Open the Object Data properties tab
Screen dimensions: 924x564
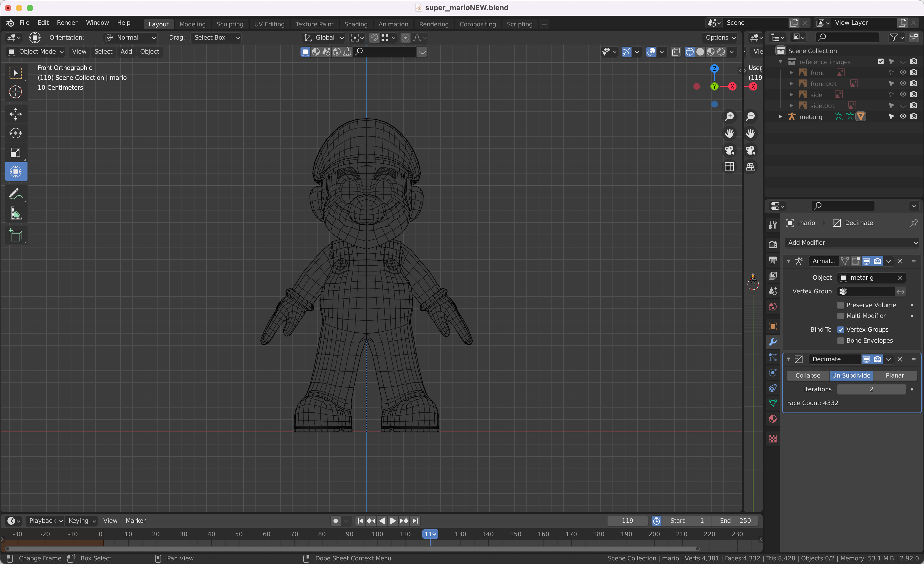773,403
